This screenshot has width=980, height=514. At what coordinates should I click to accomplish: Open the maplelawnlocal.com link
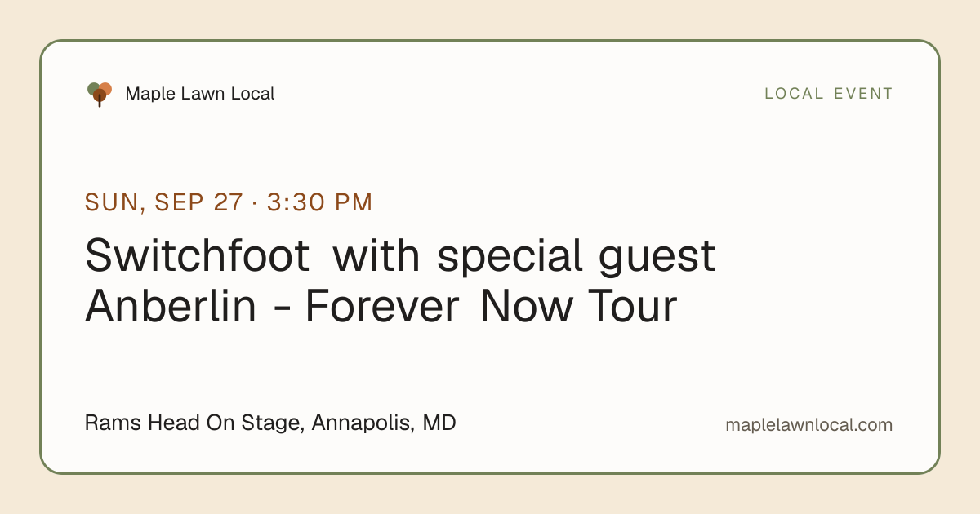[x=808, y=425]
